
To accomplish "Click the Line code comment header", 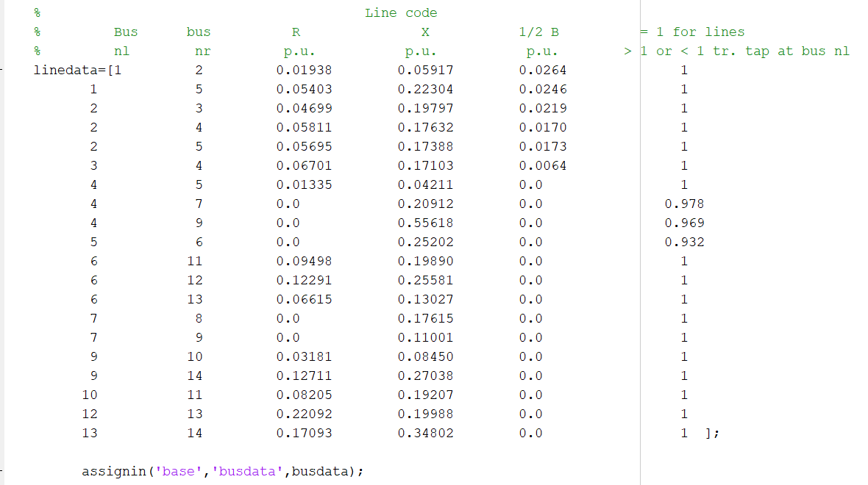I will click(401, 12).
